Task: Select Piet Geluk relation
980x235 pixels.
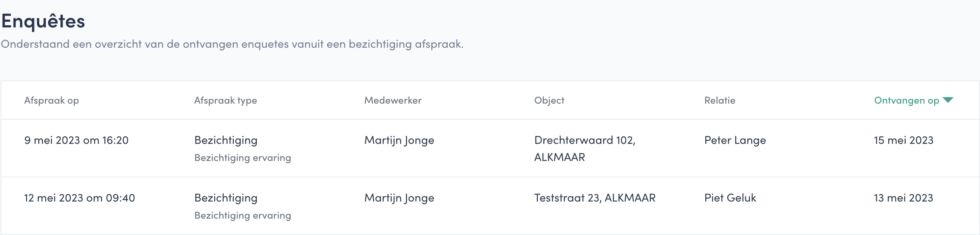Action: [730, 198]
